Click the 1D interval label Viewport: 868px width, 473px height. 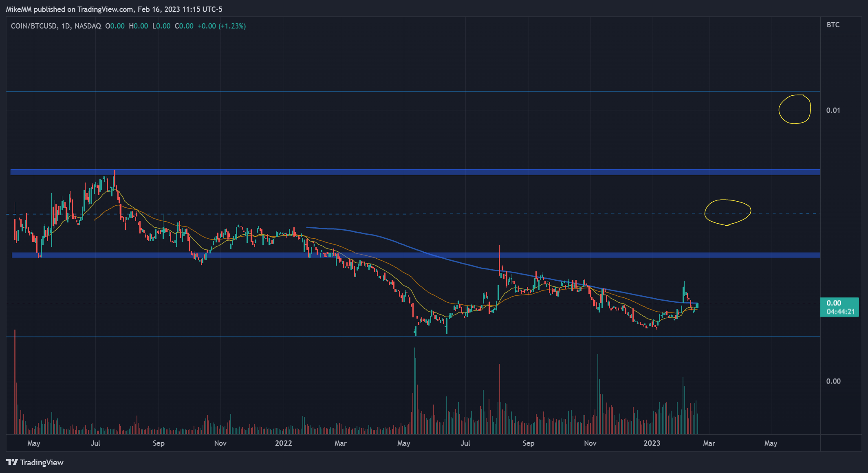[66, 26]
